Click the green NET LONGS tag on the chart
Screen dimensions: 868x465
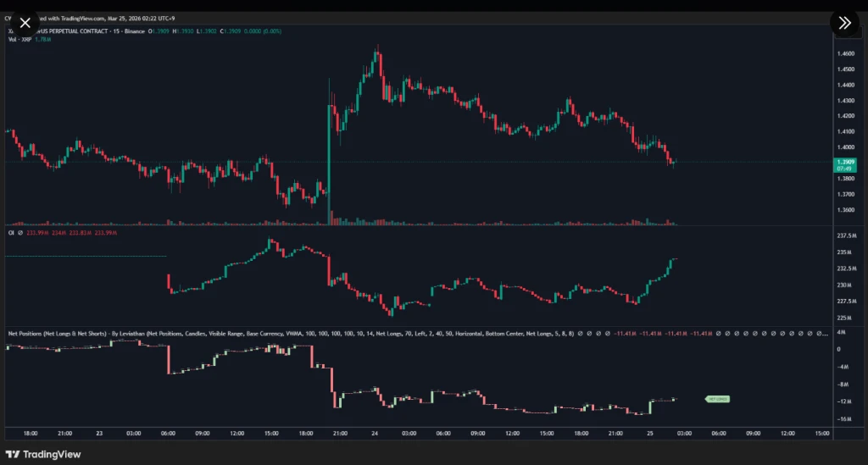tap(717, 399)
